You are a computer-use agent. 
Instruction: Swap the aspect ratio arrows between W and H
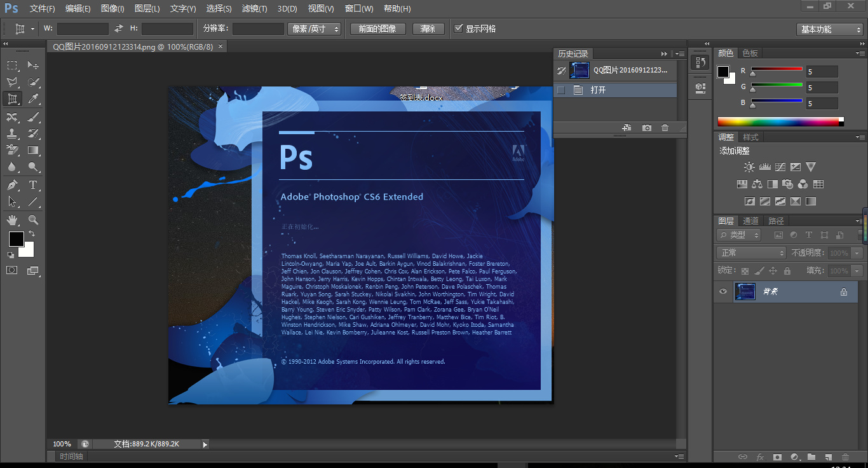[x=119, y=29]
